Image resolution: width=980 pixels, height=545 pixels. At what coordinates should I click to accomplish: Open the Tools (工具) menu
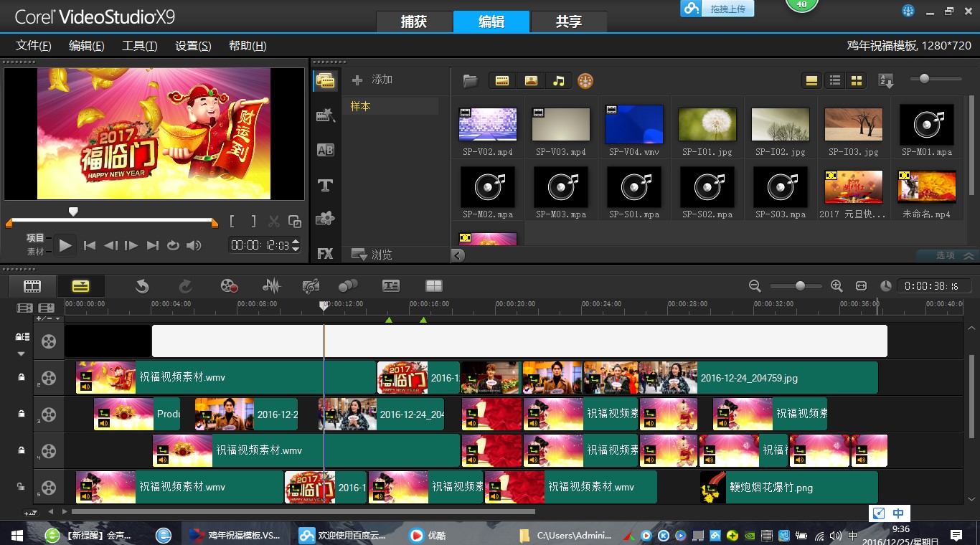click(x=139, y=46)
